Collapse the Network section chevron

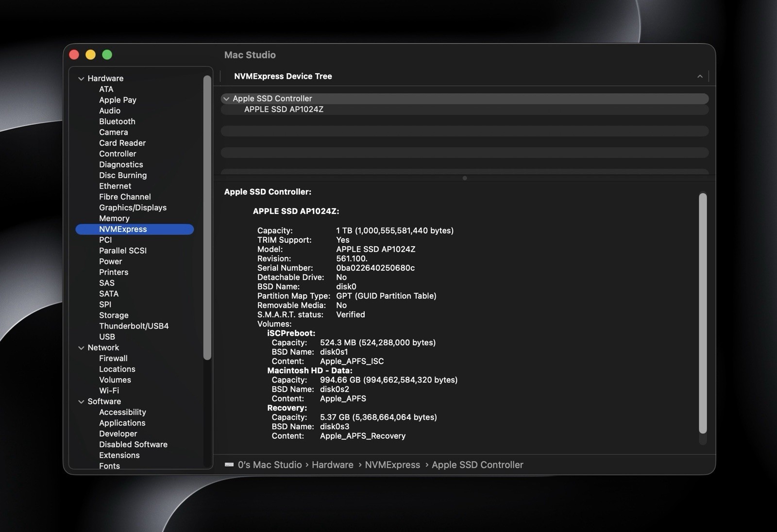[81, 348]
